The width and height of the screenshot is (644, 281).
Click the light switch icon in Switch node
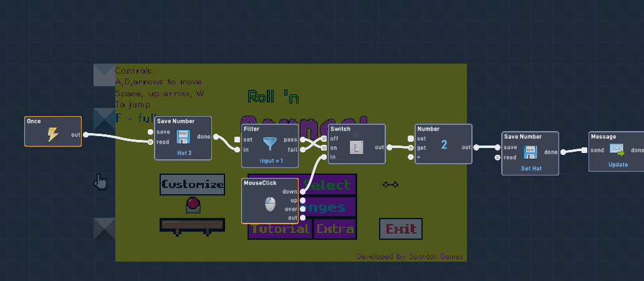click(357, 147)
